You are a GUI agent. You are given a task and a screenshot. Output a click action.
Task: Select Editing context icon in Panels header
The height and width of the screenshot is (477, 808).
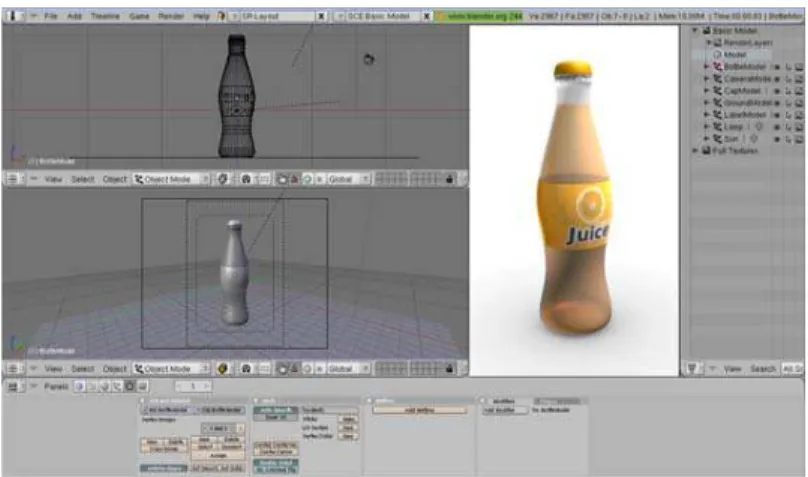130,386
